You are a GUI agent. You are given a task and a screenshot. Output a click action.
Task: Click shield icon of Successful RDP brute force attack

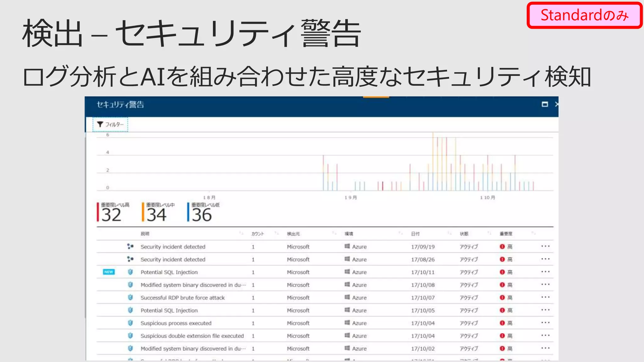tap(130, 297)
